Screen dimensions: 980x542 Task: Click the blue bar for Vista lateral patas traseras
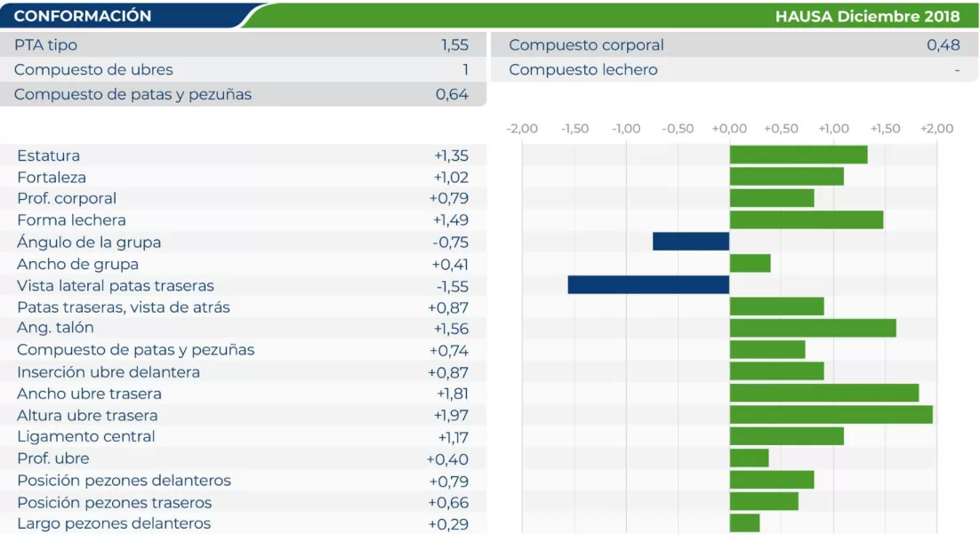pos(648,285)
